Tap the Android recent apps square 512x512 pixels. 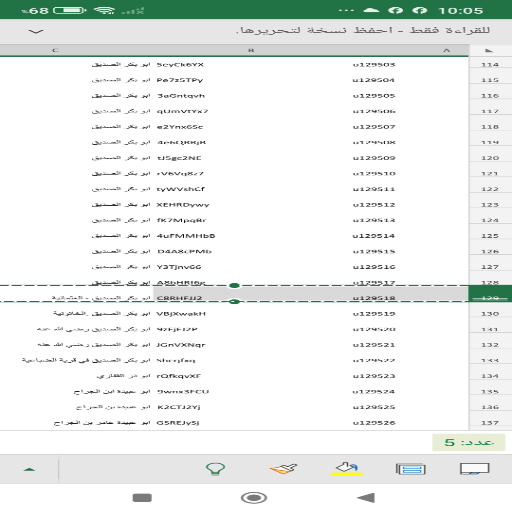coord(142,498)
